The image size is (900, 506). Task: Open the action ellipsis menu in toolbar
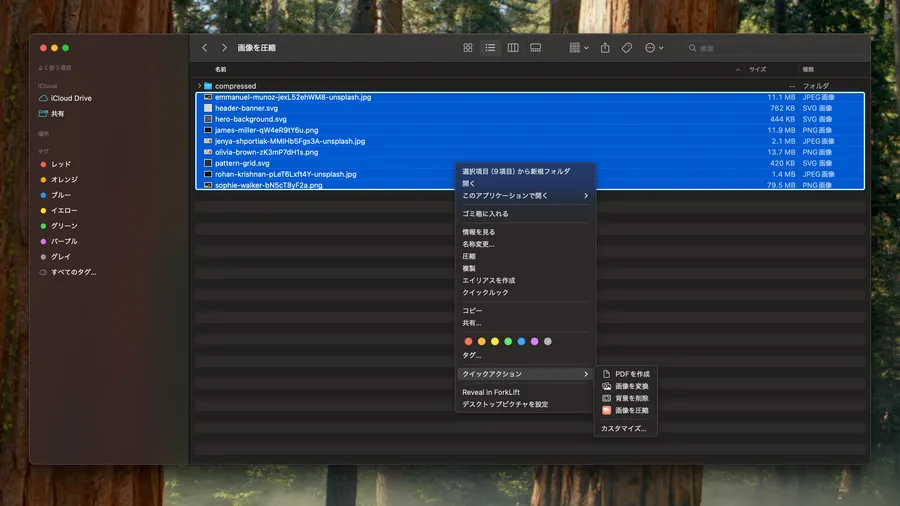coord(654,48)
